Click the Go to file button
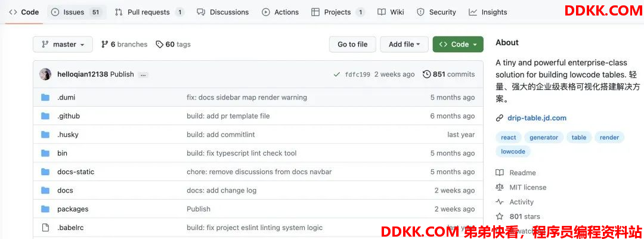 (x=352, y=44)
